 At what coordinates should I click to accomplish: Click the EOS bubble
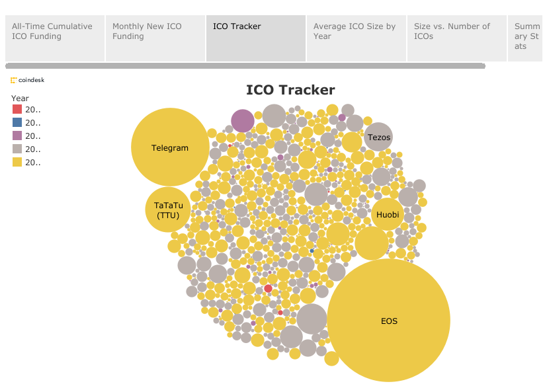(x=389, y=320)
